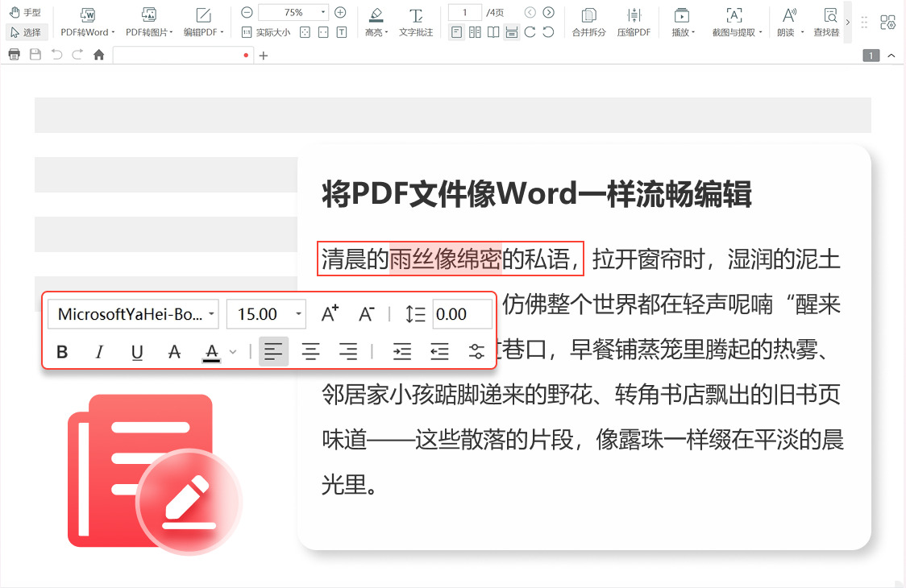Switch to two-page column view
This screenshot has width=906, height=588.
475,32
